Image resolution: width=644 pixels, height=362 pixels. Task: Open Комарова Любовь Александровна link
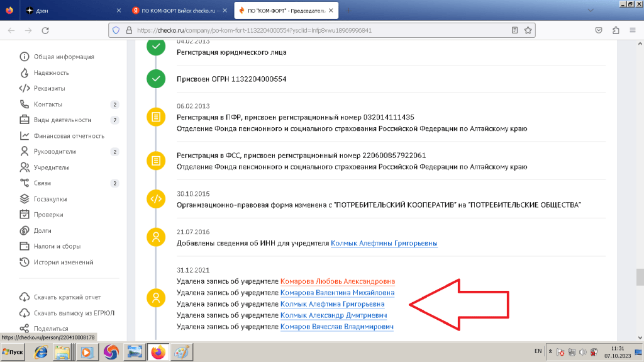[337, 281]
